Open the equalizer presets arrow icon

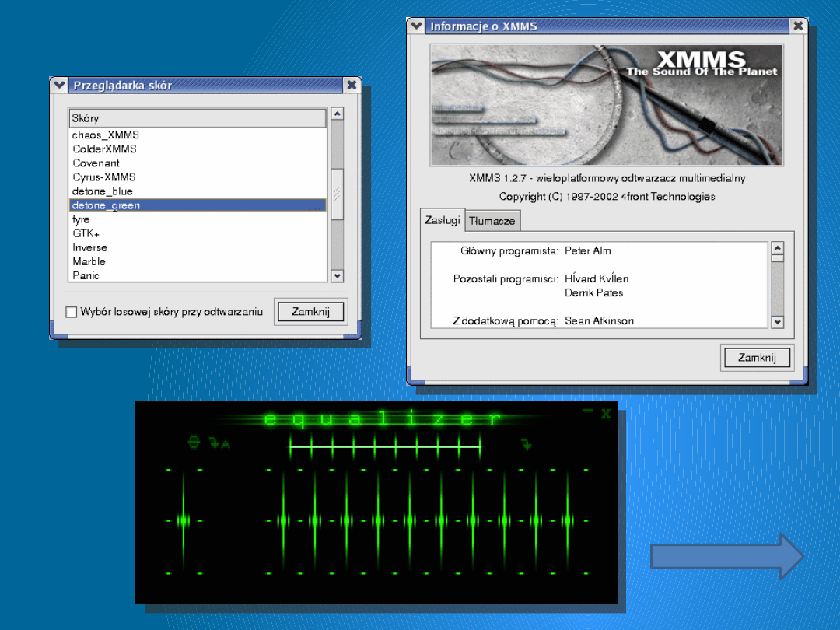[527, 444]
